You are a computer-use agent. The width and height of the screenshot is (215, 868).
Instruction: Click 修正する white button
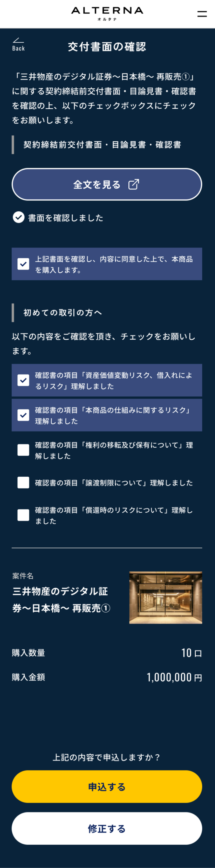tap(107, 829)
